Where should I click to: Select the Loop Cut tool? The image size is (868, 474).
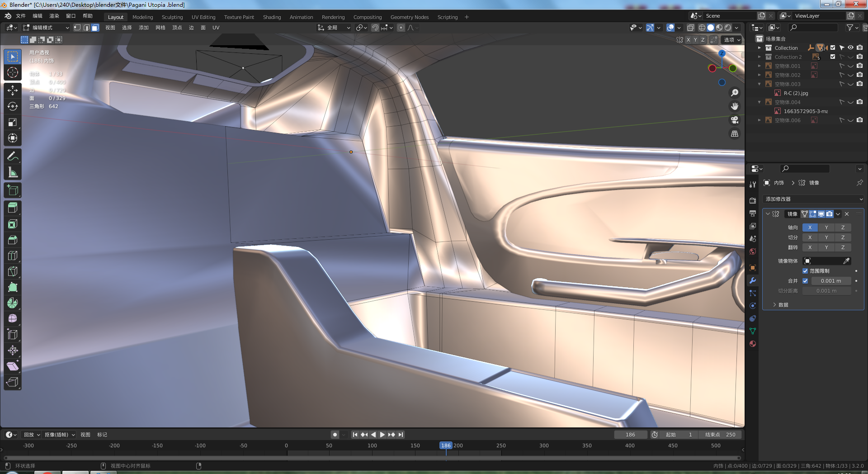13,256
